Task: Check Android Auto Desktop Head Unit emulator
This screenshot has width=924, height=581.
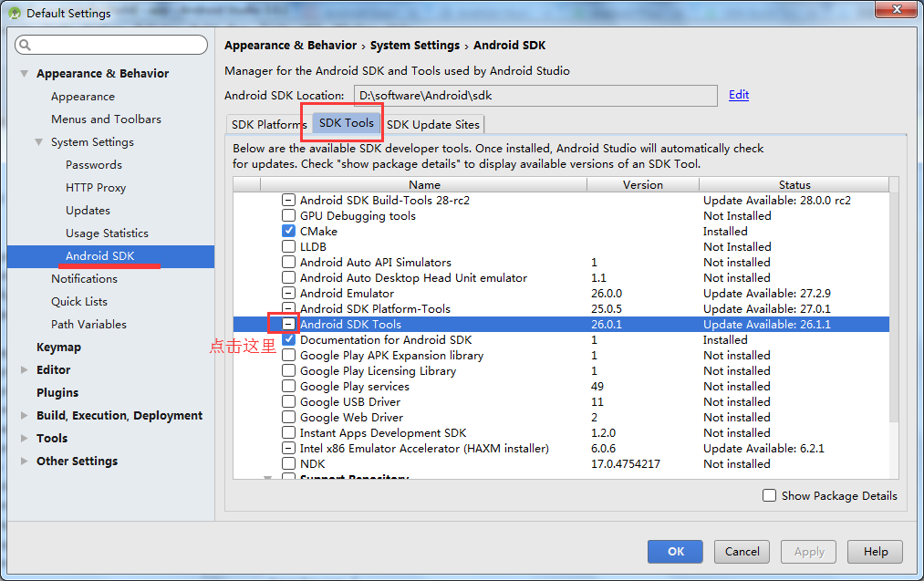Action: tap(288, 277)
